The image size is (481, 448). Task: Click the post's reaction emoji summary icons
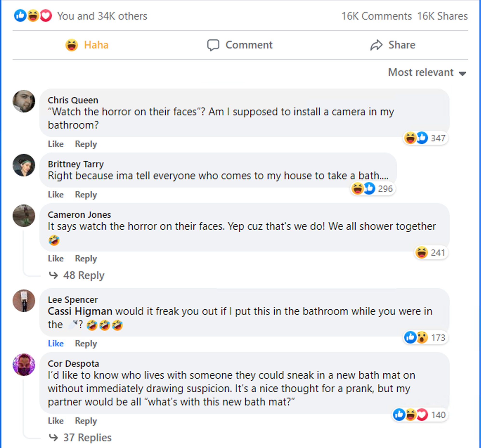(x=33, y=16)
